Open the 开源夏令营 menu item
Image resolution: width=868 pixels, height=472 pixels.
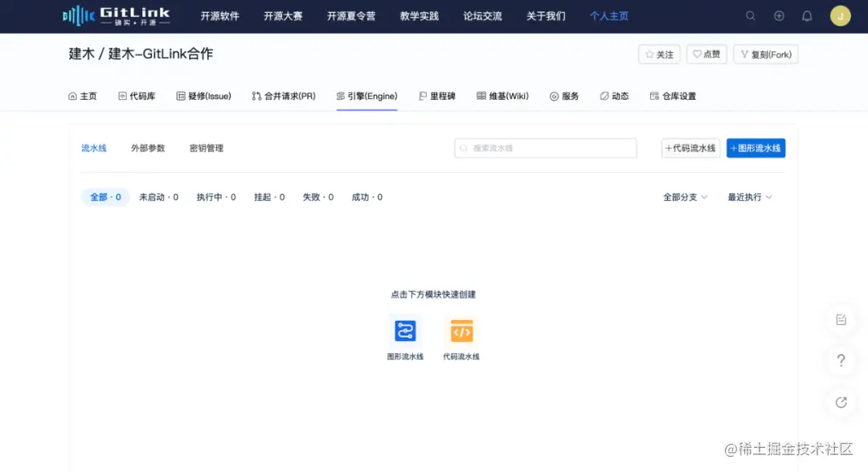350,15
